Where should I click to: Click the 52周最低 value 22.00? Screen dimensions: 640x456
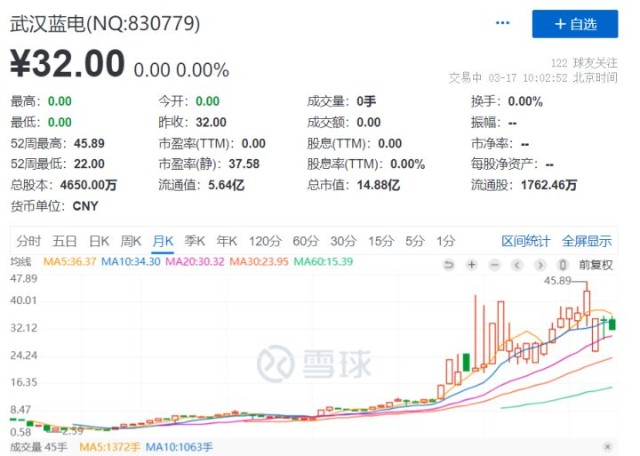pyautogui.click(x=89, y=164)
